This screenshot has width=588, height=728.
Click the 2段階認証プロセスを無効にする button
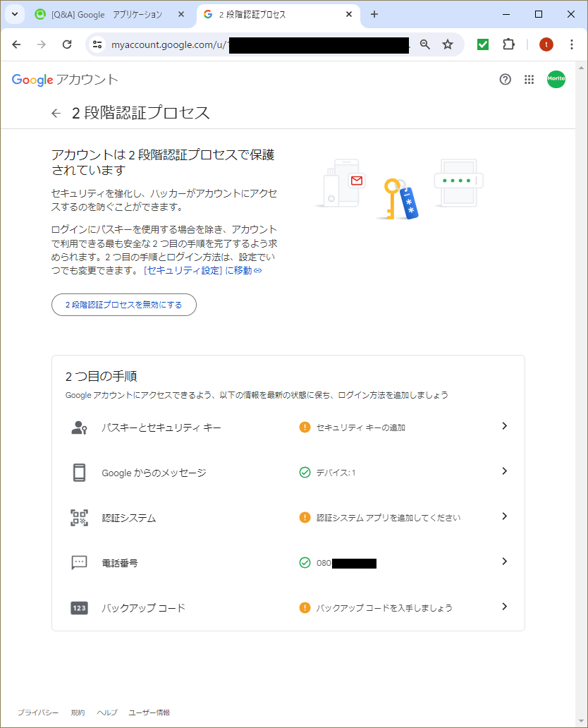pyautogui.click(x=123, y=305)
